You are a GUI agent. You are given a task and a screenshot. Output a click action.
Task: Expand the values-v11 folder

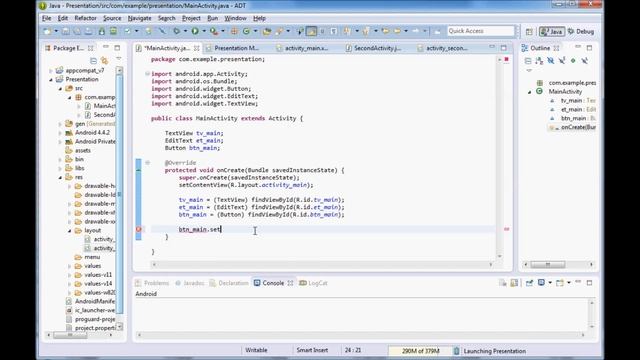(x=69, y=275)
